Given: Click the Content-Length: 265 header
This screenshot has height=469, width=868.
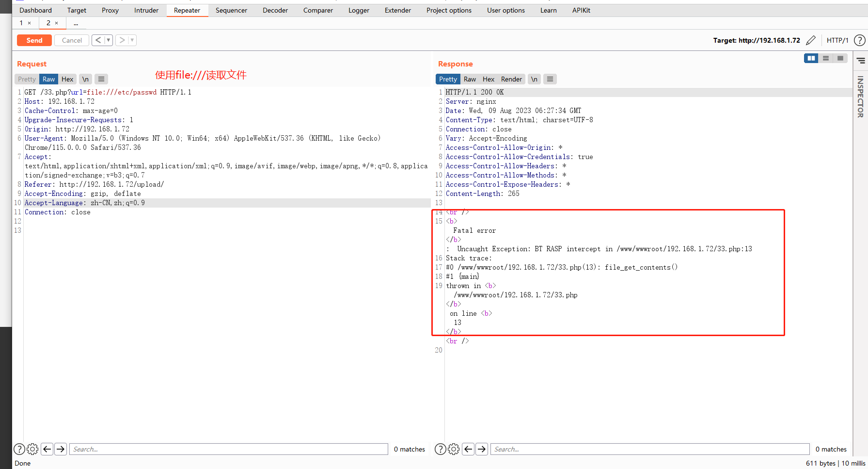Looking at the screenshot, I should pos(482,194).
